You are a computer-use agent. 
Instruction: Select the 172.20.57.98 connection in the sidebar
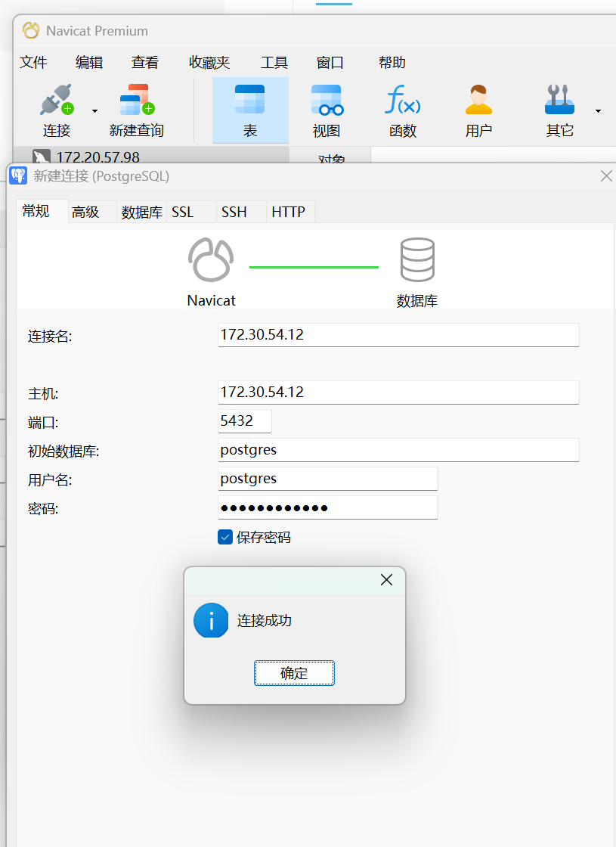(98, 157)
